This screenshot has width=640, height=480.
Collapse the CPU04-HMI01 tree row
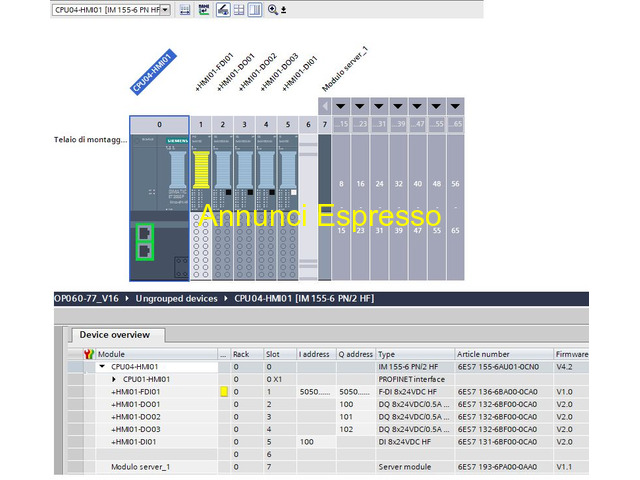coord(102,367)
